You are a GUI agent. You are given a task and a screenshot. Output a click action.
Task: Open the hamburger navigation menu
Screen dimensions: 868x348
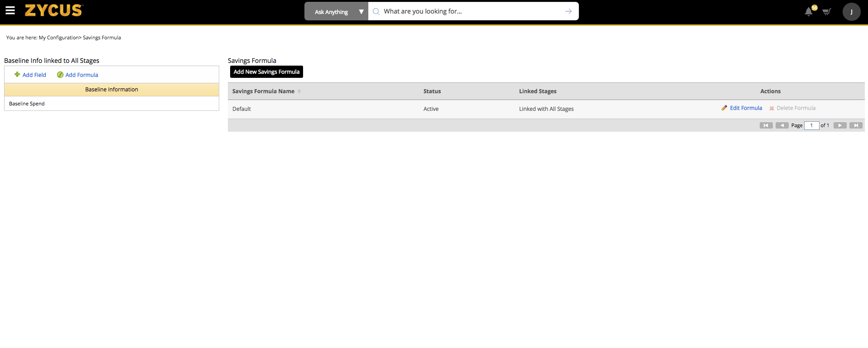tap(10, 10)
